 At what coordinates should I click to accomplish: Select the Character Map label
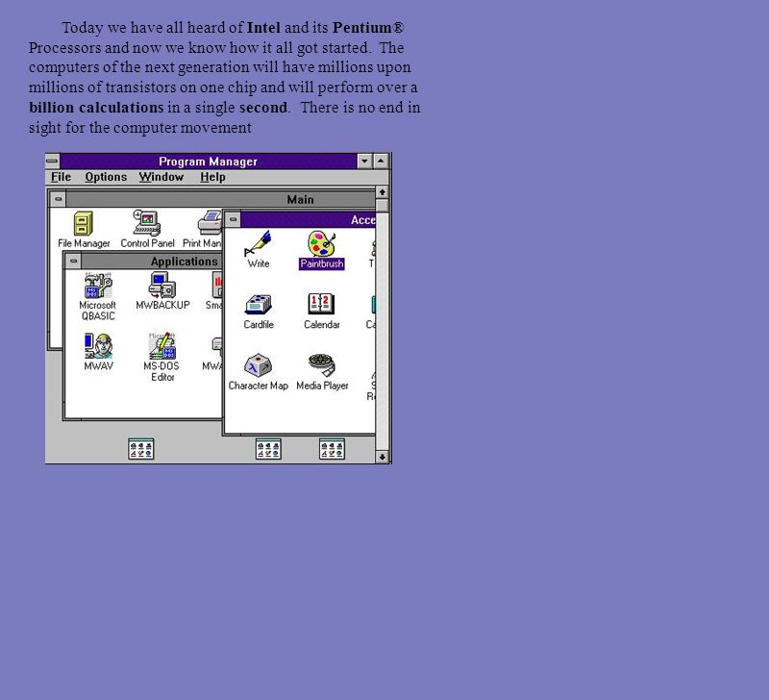[258, 386]
